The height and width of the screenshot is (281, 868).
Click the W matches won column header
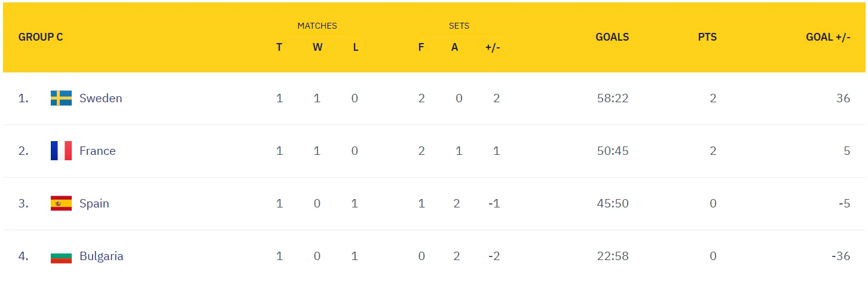point(317,47)
